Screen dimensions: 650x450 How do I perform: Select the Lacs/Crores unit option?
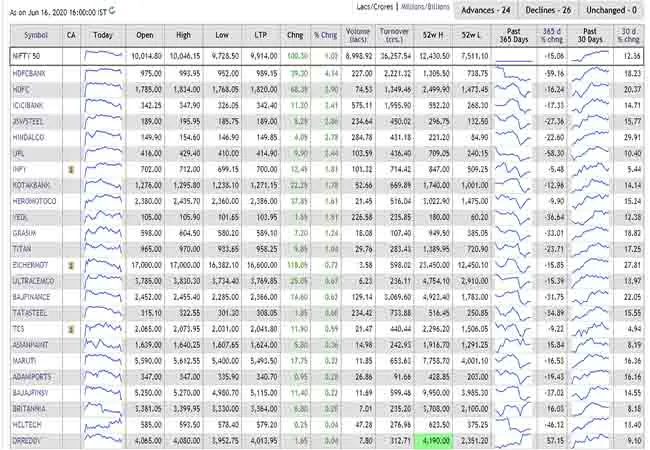tap(374, 7)
